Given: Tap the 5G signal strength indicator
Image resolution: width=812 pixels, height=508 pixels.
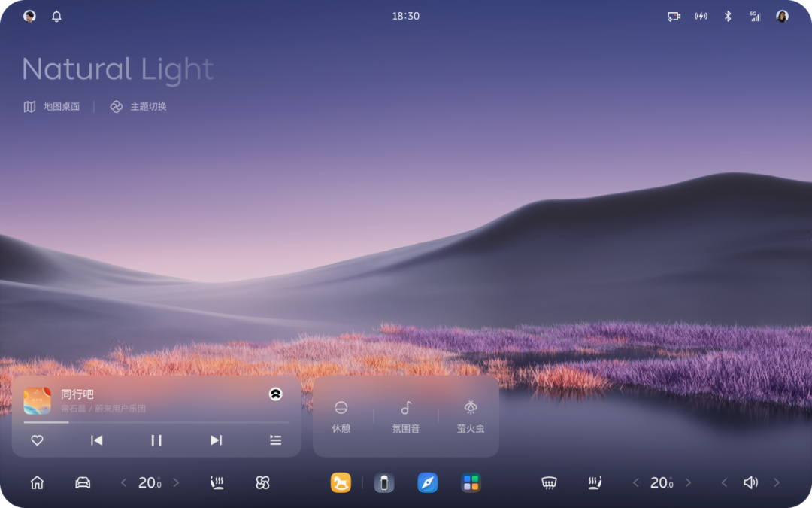Looking at the screenshot, I should 755,16.
